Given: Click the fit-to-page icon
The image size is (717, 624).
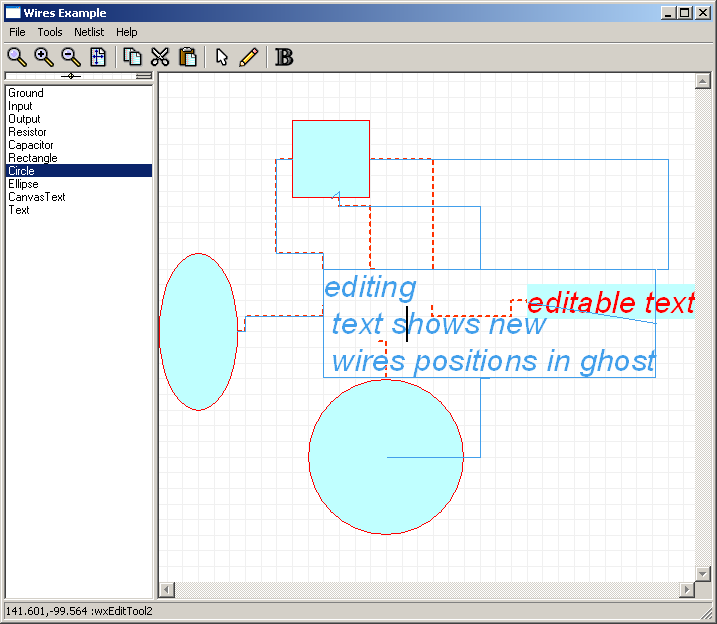Looking at the screenshot, I should coord(98,57).
